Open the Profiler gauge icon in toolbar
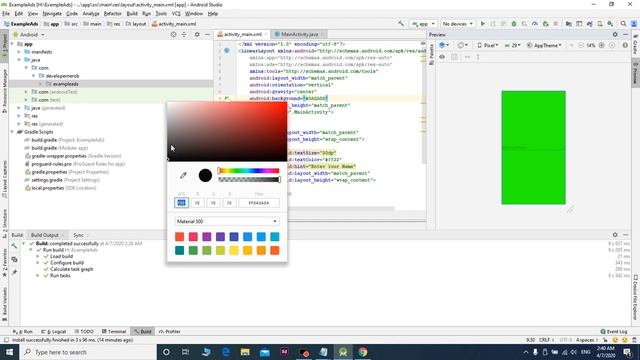This screenshot has height=360, width=640. click(535, 24)
